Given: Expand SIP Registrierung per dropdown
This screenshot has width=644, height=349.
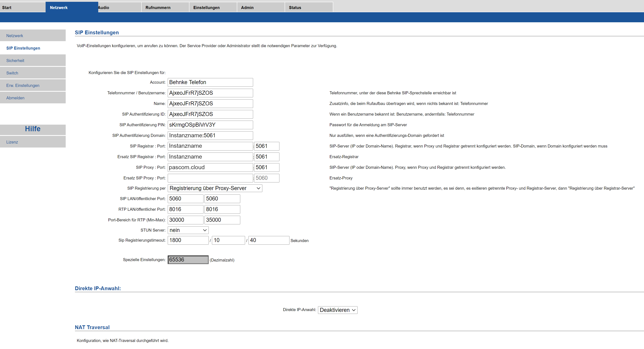Looking at the screenshot, I should [x=215, y=188].
